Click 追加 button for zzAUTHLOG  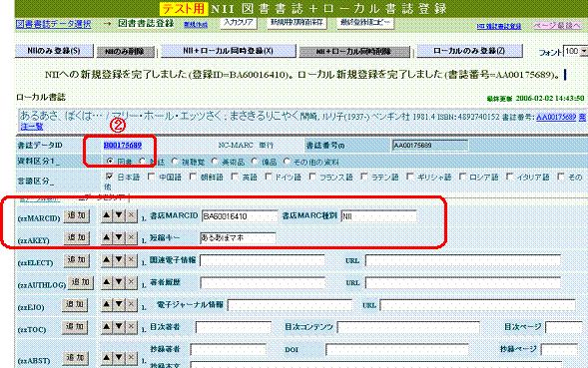pos(81,282)
